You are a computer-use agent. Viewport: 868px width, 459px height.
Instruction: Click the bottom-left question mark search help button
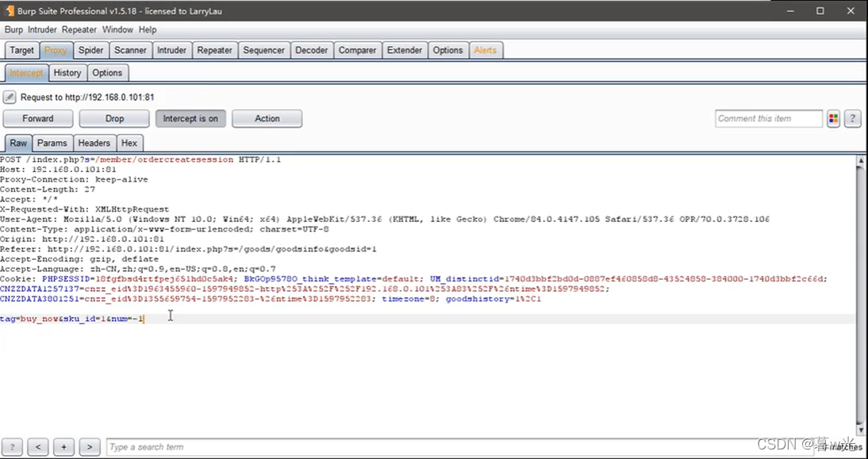click(12, 447)
